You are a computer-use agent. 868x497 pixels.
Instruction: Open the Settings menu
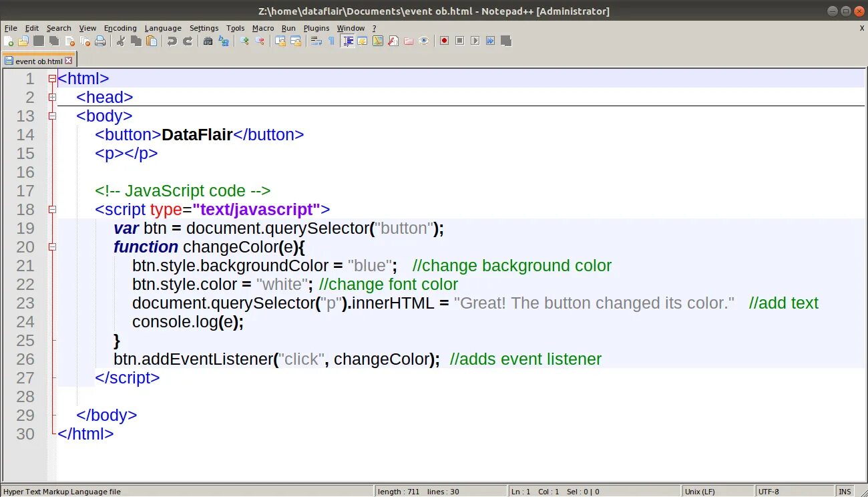[204, 28]
